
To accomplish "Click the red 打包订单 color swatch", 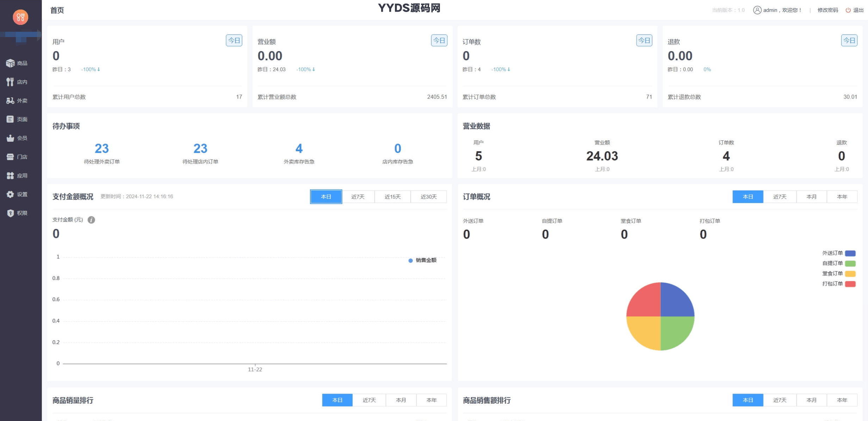I will click(x=850, y=284).
